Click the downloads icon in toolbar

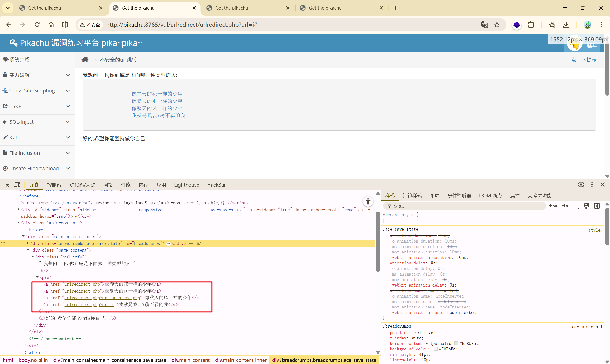click(566, 25)
